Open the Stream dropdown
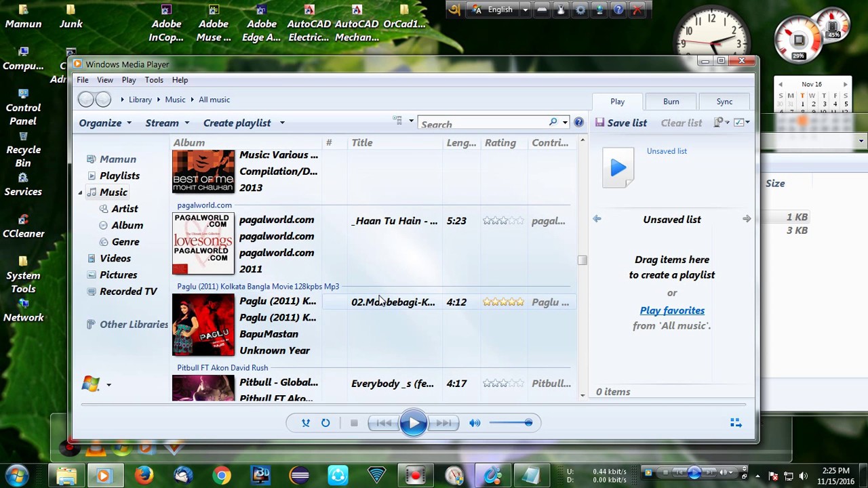Screen dimensions: 868x488 click(167, 123)
